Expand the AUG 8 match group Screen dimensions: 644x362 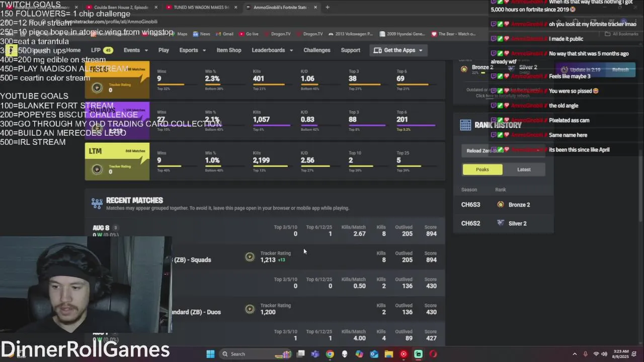click(265, 230)
